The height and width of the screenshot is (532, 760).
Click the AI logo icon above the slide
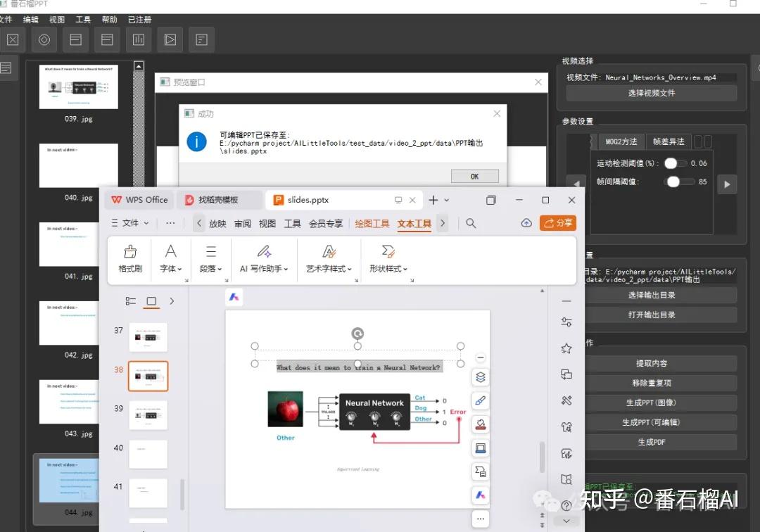(234, 297)
